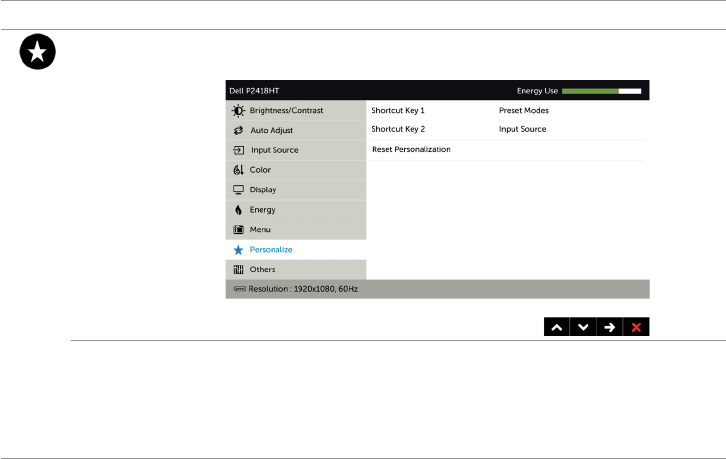The width and height of the screenshot is (726, 459).
Task: Click the Menu icon in OSD sidebar
Action: point(238,230)
